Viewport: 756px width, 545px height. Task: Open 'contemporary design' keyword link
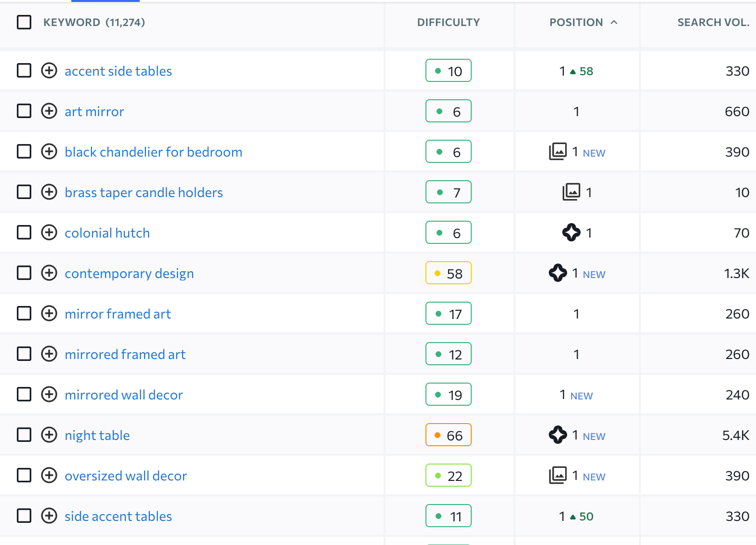[129, 274]
